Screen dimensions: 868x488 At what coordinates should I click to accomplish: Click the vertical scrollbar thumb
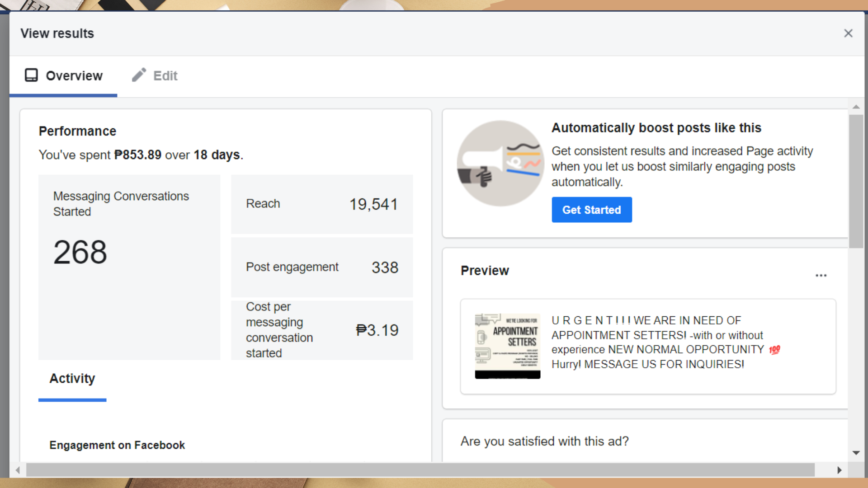[x=856, y=181]
